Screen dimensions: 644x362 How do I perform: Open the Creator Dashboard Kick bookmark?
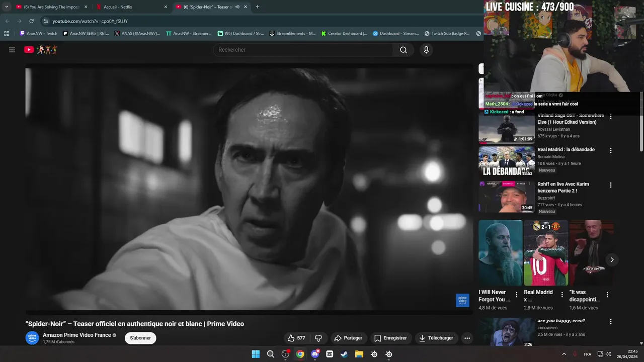[x=344, y=34]
